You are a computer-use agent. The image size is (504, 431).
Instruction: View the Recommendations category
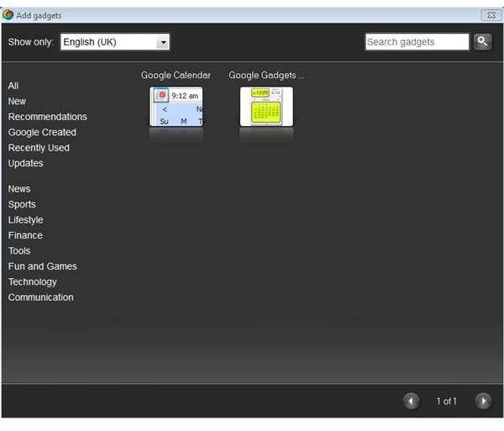click(x=48, y=117)
